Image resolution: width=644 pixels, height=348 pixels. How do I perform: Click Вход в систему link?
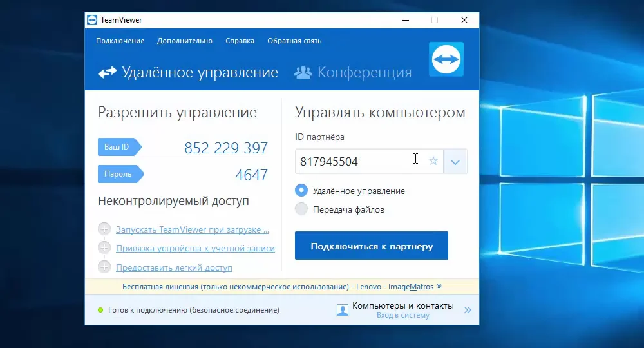tap(403, 316)
